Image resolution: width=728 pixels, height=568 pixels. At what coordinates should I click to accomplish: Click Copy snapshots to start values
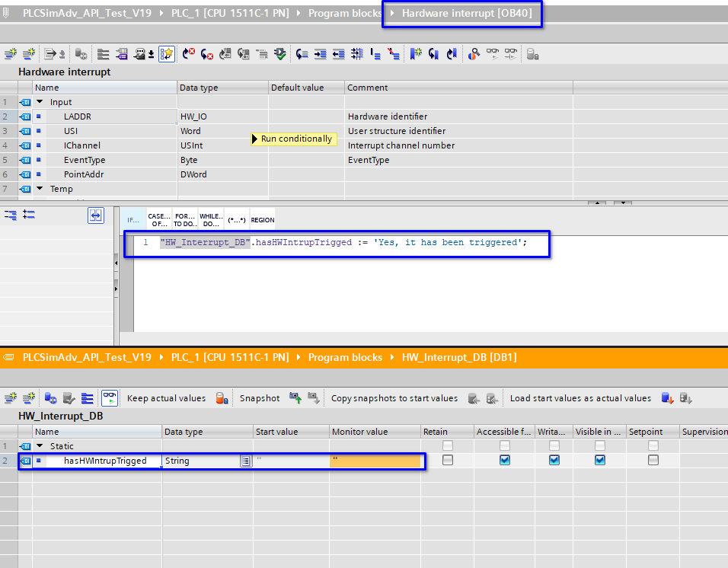[394, 398]
